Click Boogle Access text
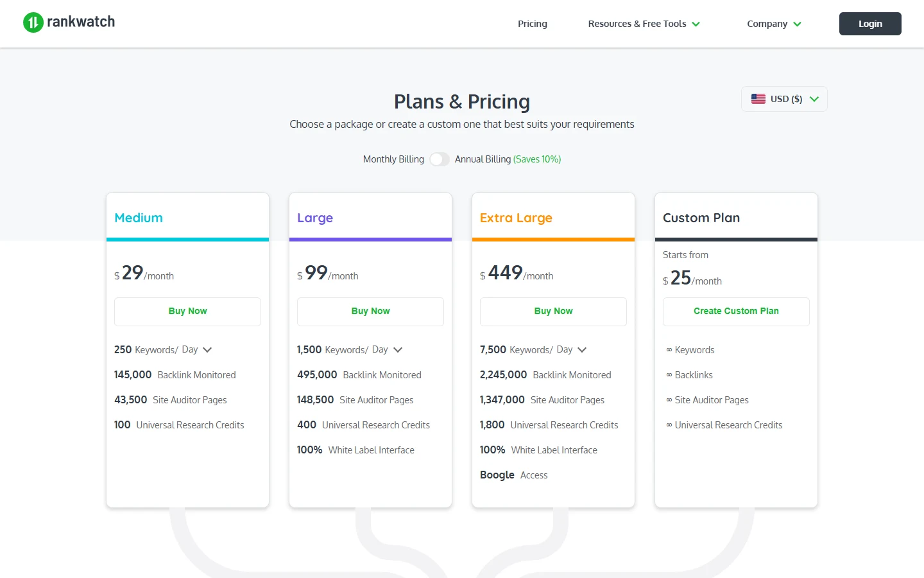924x578 pixels. click(x=513, y=475)
